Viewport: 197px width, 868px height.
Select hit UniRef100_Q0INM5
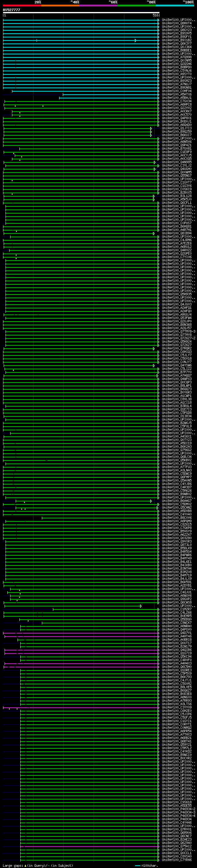pyautogui.click(x=176, y=61)
